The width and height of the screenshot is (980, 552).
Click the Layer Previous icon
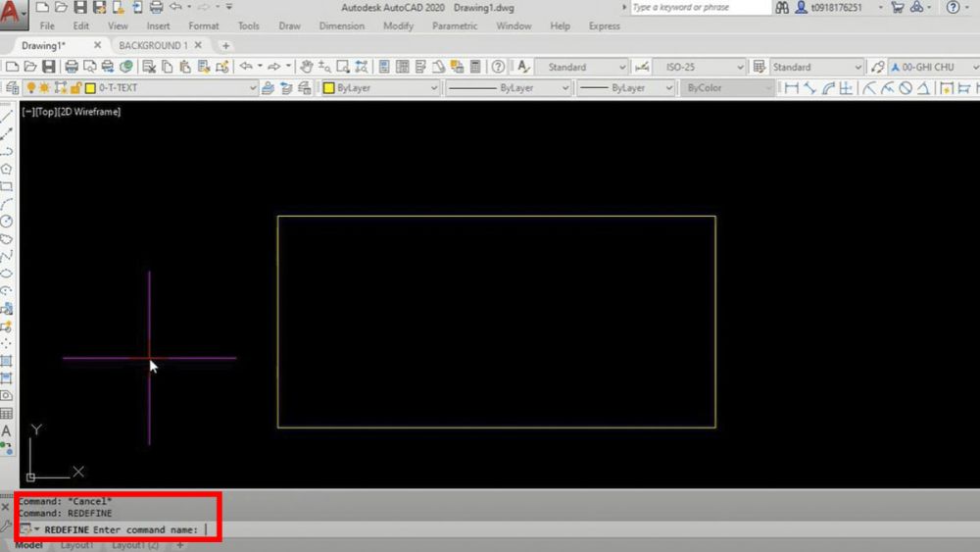coord(286,88)
